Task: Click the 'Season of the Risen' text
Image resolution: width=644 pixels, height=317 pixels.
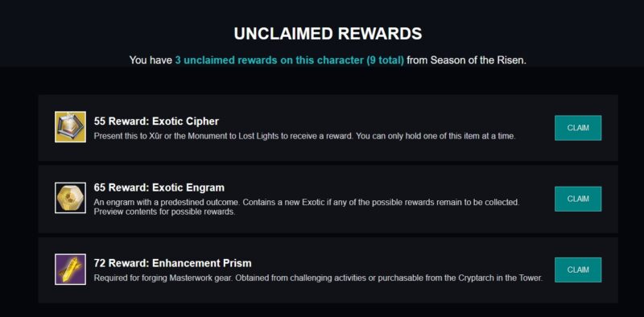Action: coord(477,60)
